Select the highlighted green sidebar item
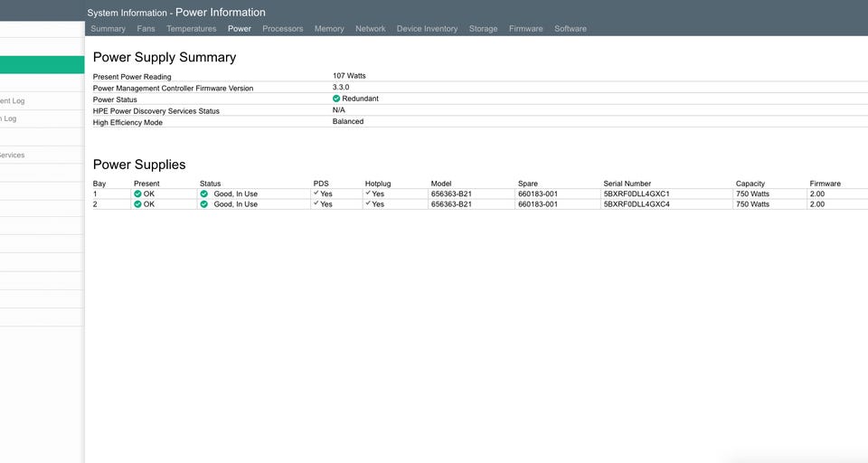 tap(42, 65)
